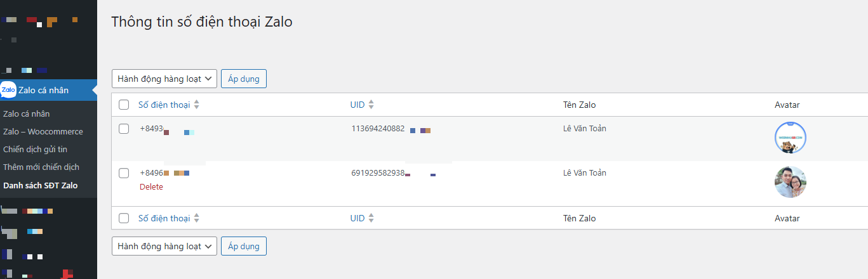Viewport: 868px width, 279px height.
Task: Click sort arrows beside bottom Số điện thoại header
Action: click(196, 218)
